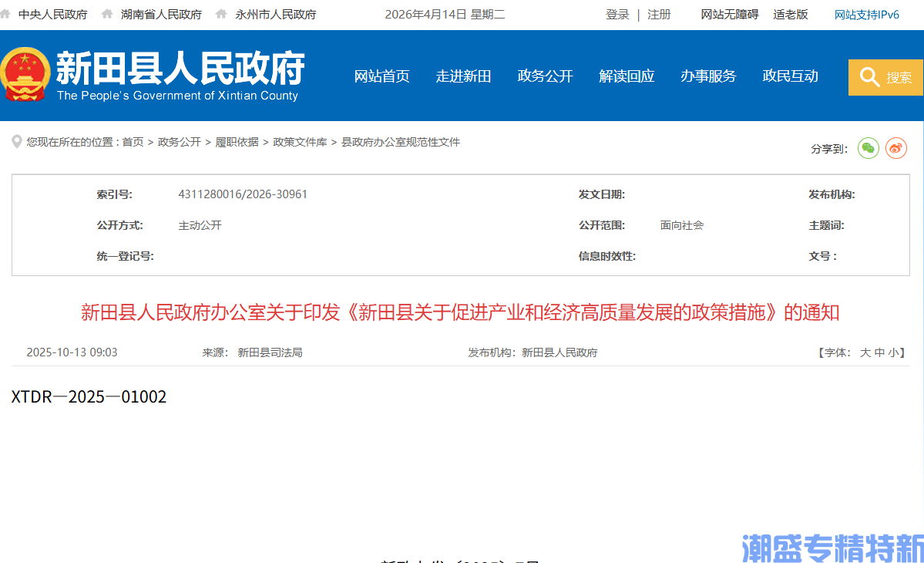Open the 办事服务 section
This screenshot has width=924, height=563.
(708, 77)
